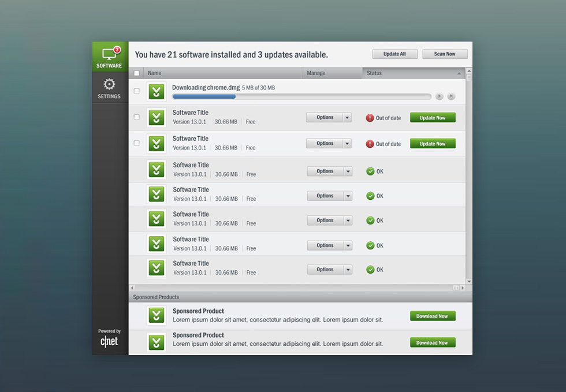This screenshot has height=392, width=566.
Task: Expand the Options dropdown arrow for first software
Action: pos(347,118)
